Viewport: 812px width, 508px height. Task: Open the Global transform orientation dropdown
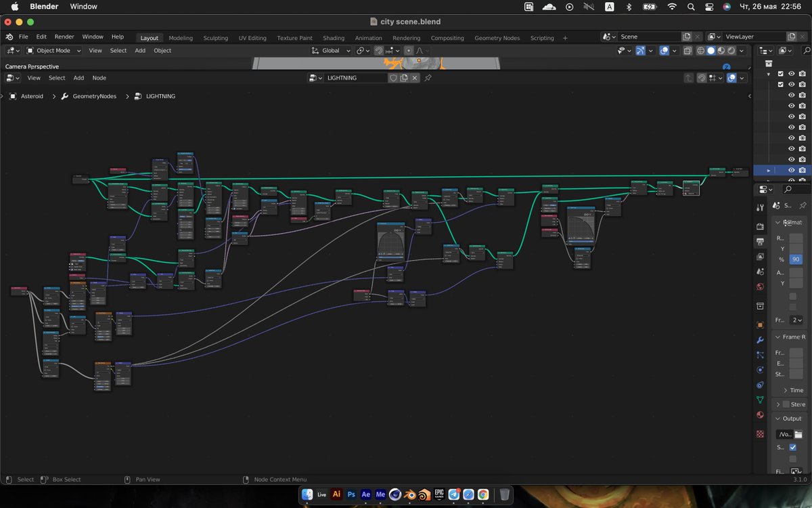[331, 51]
